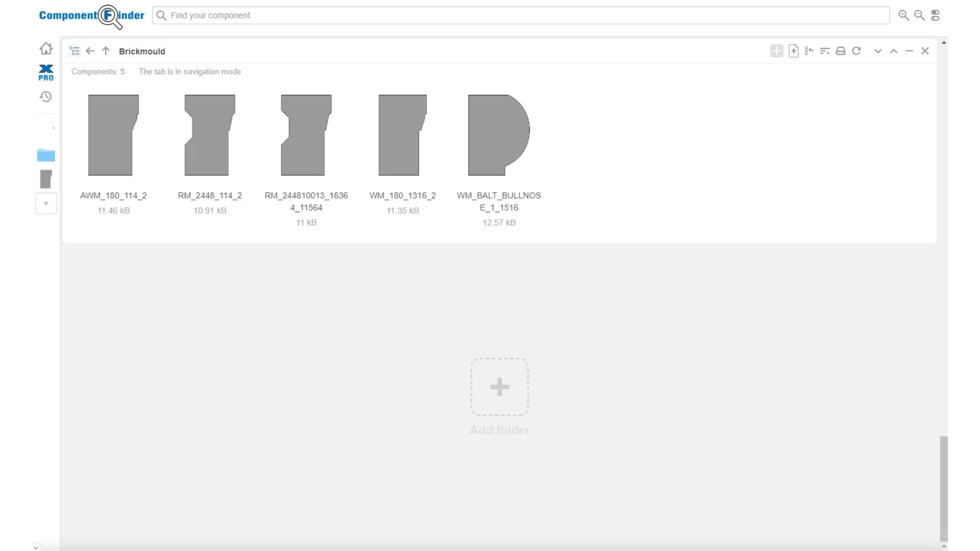
Task: Collapse panel with the up chevron
Action: pos(894,51)
